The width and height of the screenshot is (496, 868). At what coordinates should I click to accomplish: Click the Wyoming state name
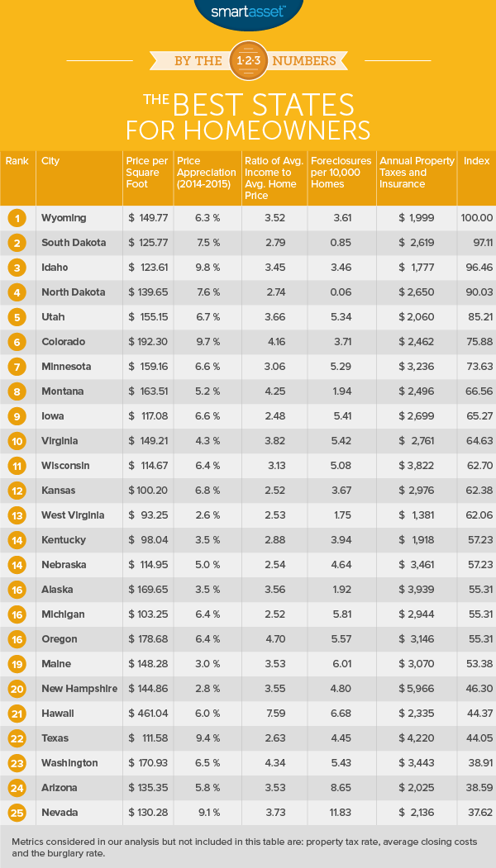(64, 218)
